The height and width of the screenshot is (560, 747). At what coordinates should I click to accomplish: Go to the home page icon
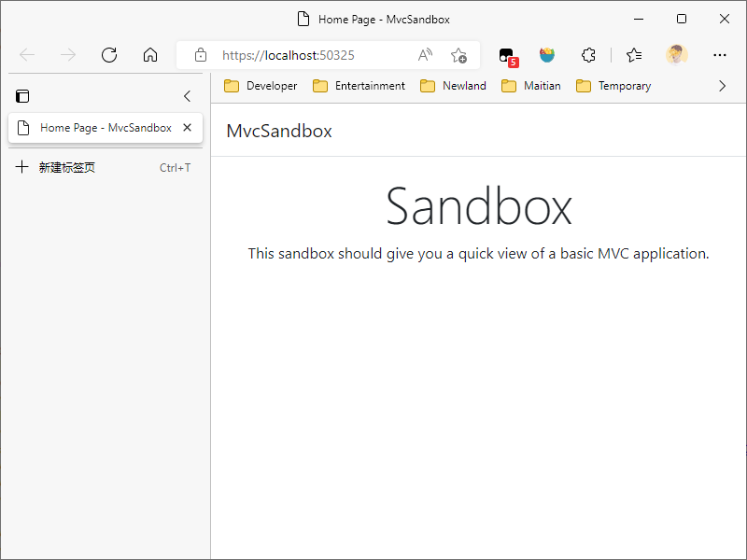coord(150,55)
